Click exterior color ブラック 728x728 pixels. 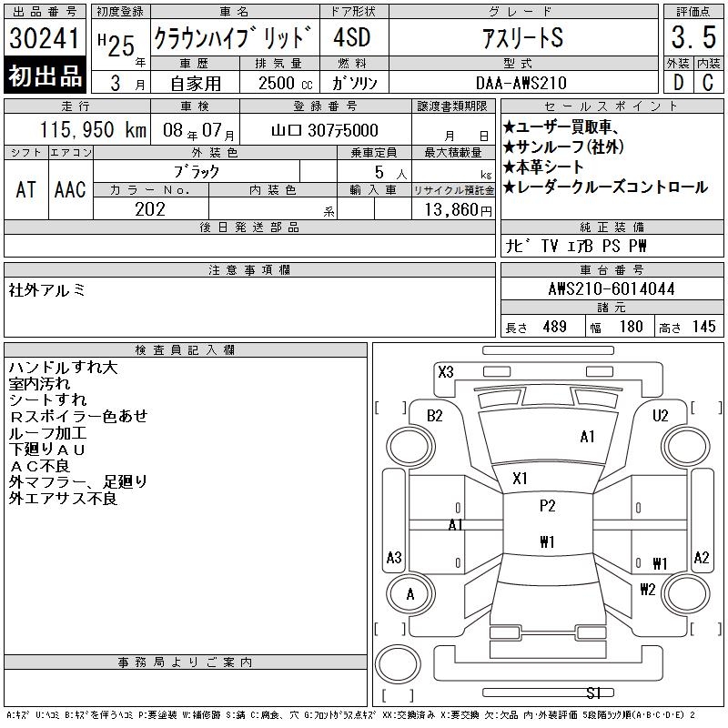(197, 172)
